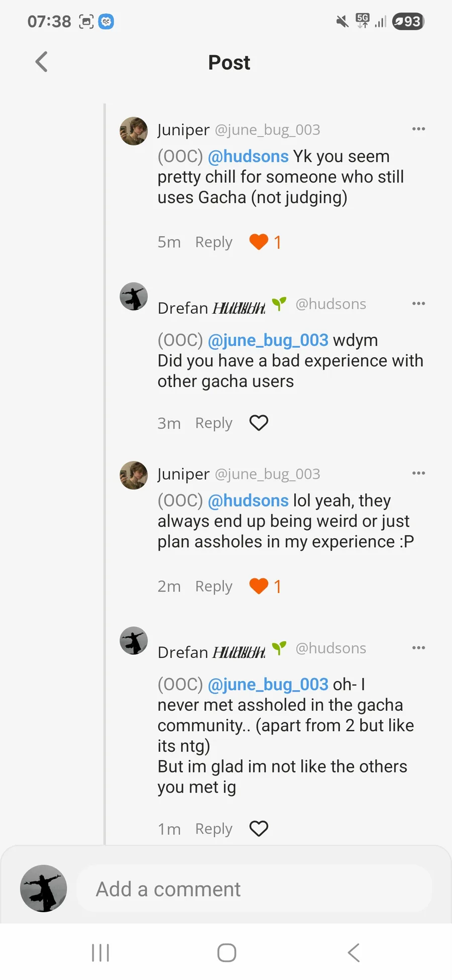Reply to Juniper's 5m-old comment
This screenshot has width=452, height=980.
point(213,242)
